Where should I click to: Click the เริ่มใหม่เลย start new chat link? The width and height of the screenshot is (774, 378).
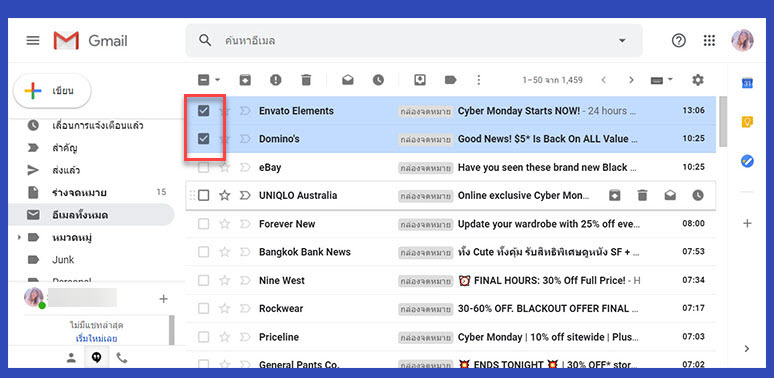[96, 339]
